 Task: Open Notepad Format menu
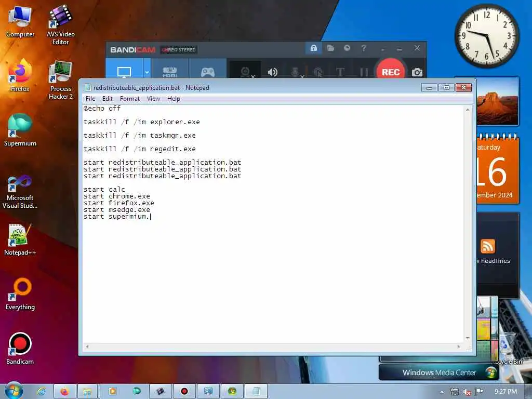coord(129,99)
